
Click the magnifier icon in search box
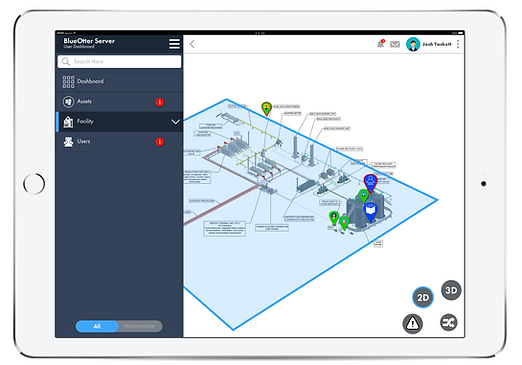pyautogui.click(x=66, y=62)
